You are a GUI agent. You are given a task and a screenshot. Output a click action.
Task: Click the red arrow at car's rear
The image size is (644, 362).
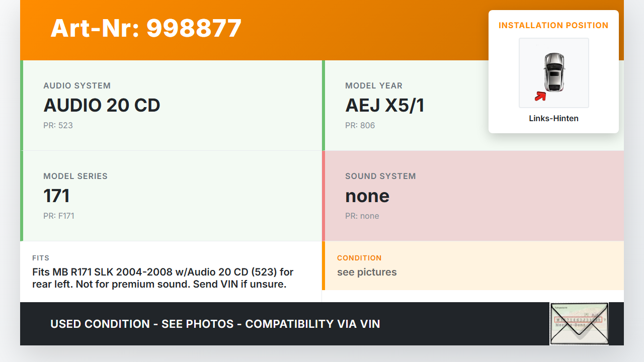tap(540, 96)
